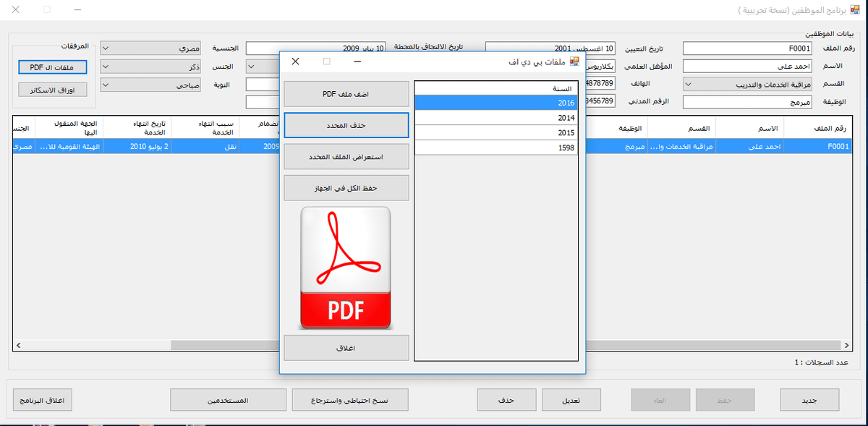Viewport: 868px width, 426px height.
Task: Minimize the main برنامج الموظفين window
Action: 77,10
